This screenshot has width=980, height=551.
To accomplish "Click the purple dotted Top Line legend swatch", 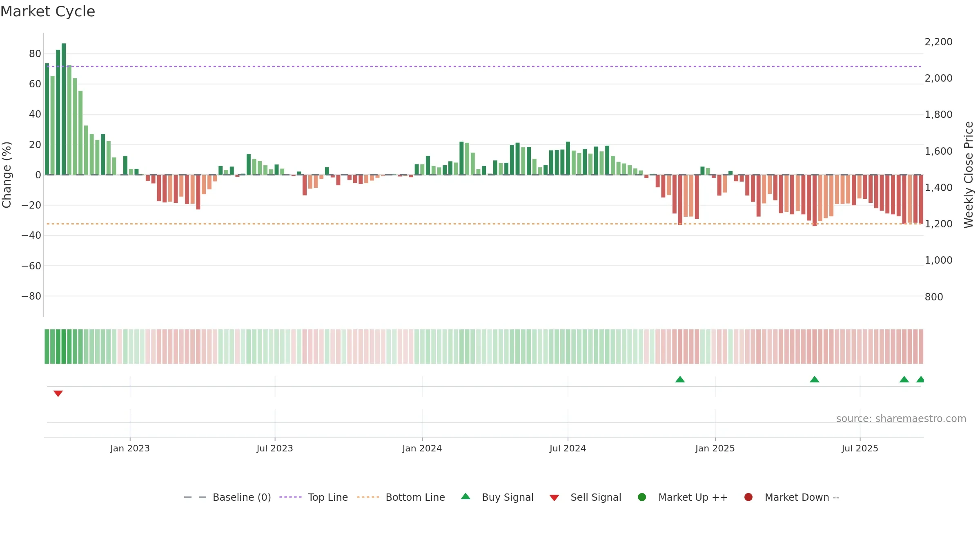I will click(x=290, y=497).
